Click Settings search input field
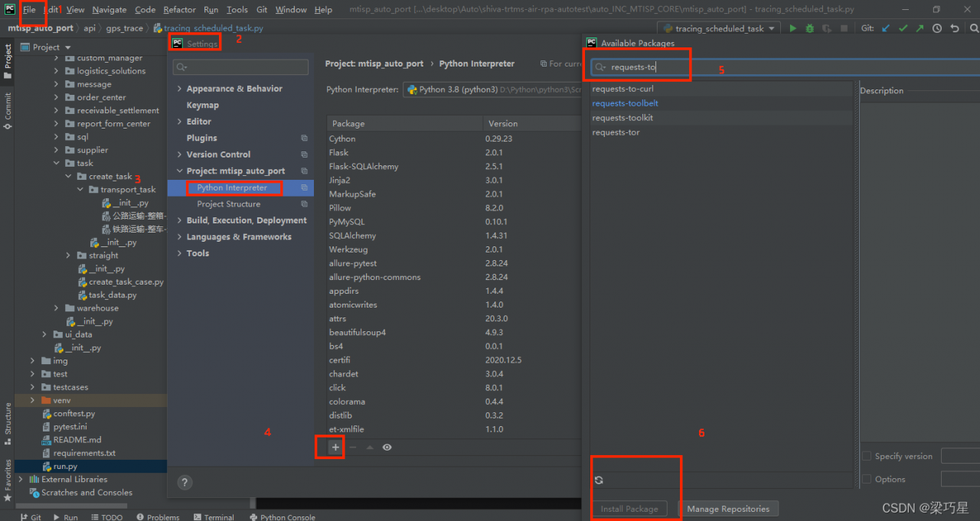This screenshot has height=521, width=980. pyautogui.click(x=240, y=67)
